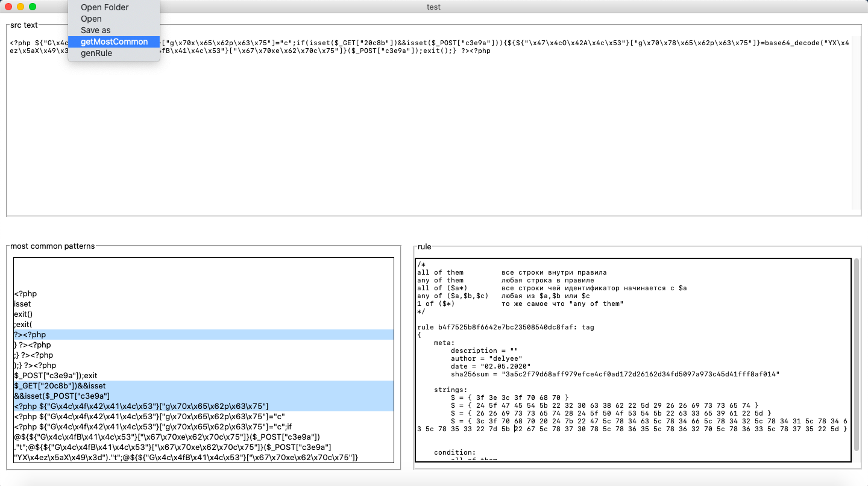This screenshot has width=868, height=486.
Task: Run the getMostCommon menu command
Action: coord(114,42)
